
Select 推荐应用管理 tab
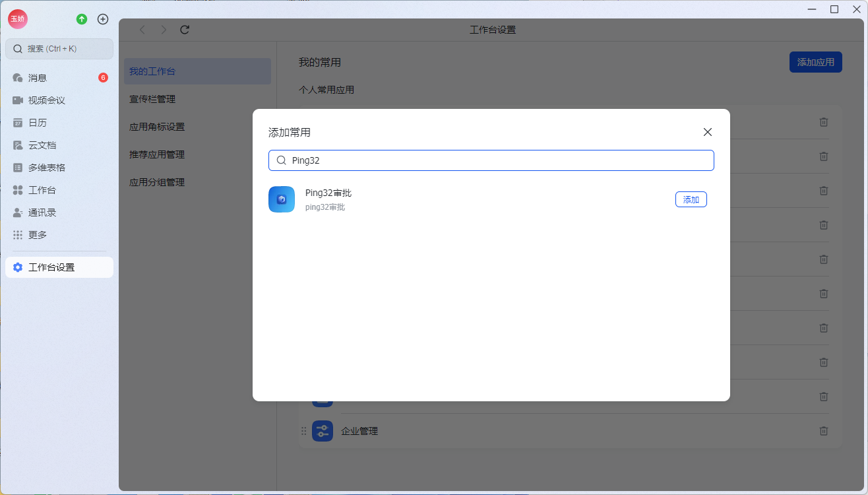(x=197, y=154)
